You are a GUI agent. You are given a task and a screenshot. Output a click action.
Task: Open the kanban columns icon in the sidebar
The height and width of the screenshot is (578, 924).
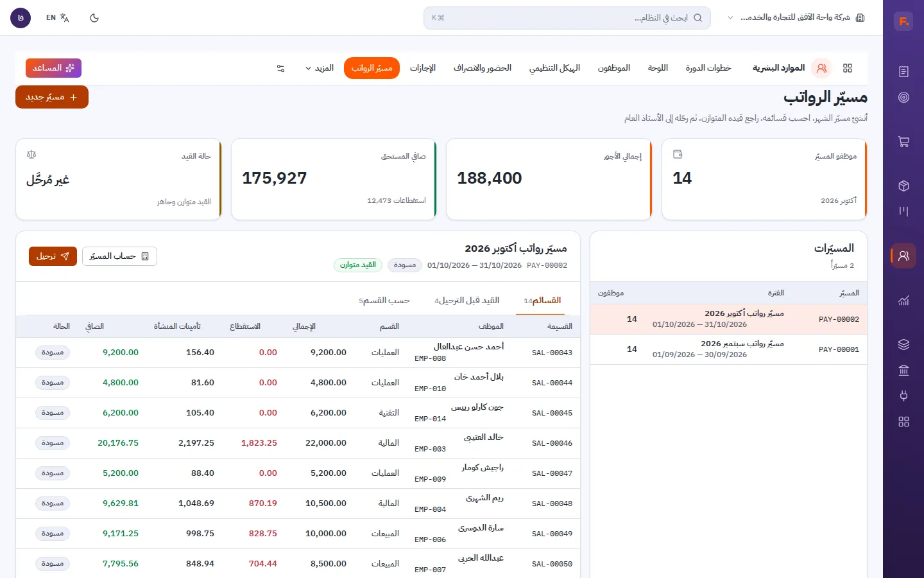point(903,211)
